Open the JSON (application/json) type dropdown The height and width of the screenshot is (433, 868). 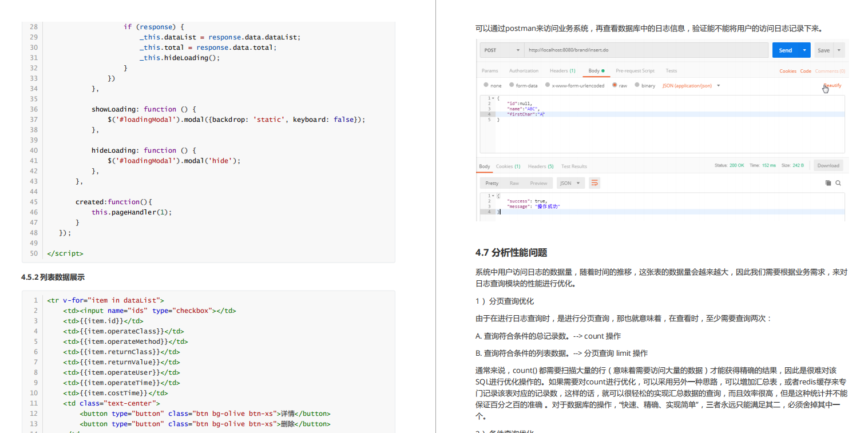pyautogui.click(x=691, y=86)
